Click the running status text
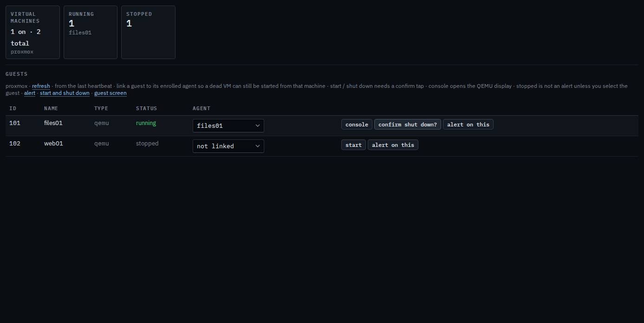The height and width of the screenshot is (323, 644). pos(146,123)
